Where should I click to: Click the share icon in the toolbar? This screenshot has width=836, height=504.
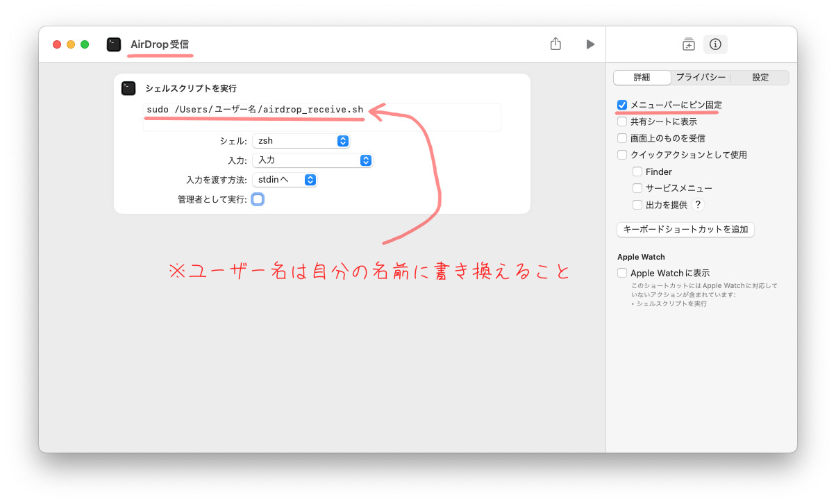tap(555, 44)
